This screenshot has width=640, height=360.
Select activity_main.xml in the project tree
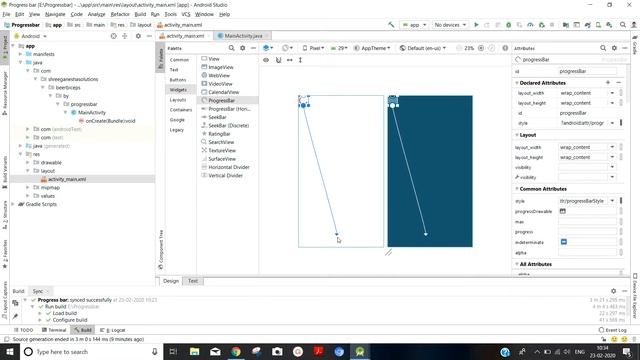tap(67, 179)
